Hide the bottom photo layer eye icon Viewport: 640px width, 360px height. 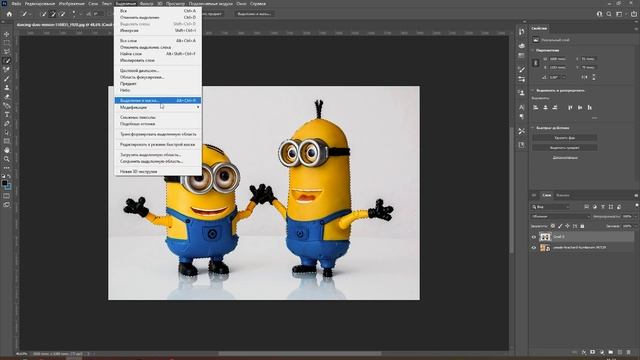[533, 247]
